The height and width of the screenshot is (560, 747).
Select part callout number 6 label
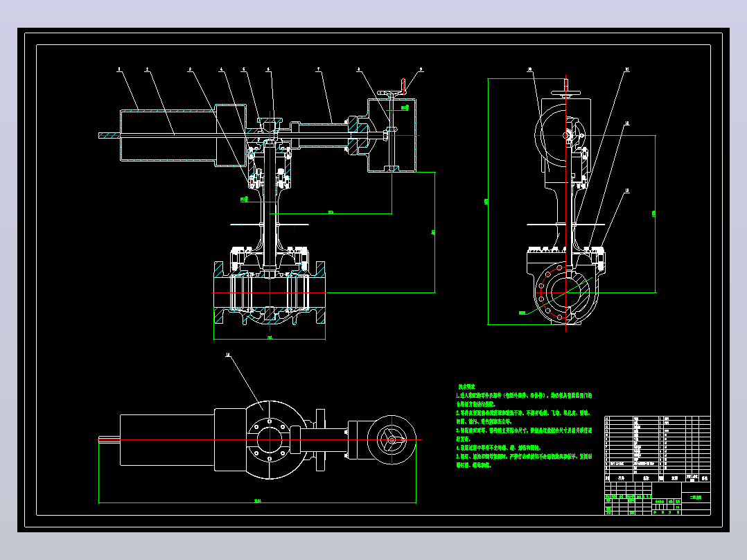268,69
